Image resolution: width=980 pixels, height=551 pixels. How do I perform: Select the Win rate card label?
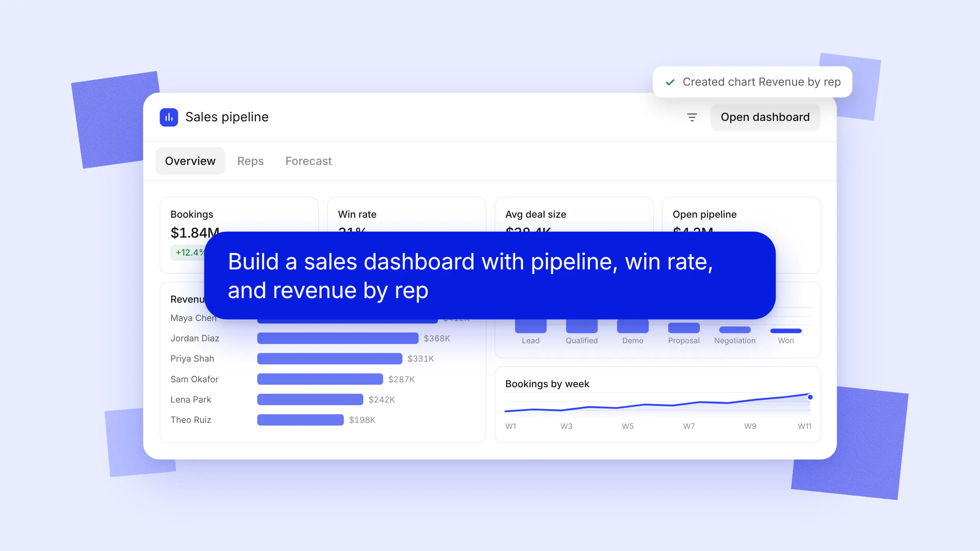click(x=357, y=214)
